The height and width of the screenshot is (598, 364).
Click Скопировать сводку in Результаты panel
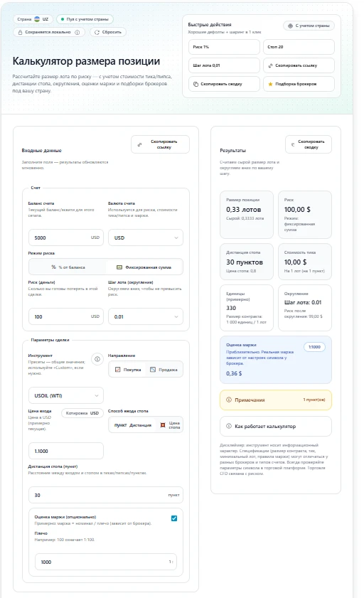coord(309,144)
